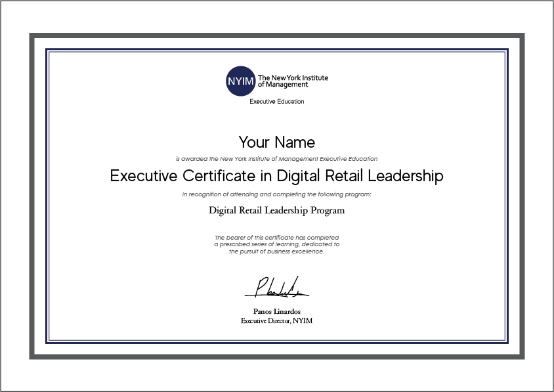This screenshot has width=554, height=392.
Task: Select the navy inner border at the bottom
Action: pyautogui.click(x=276, y=342)
